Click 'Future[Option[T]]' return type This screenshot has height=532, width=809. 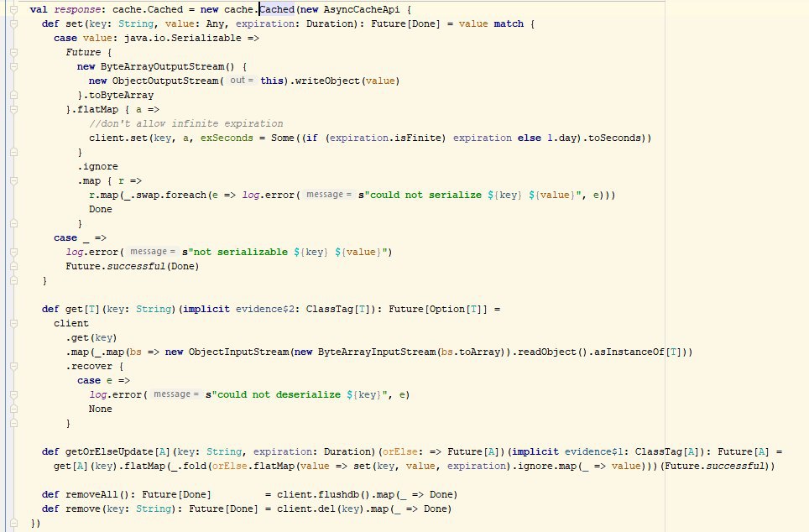click(437, 309)
